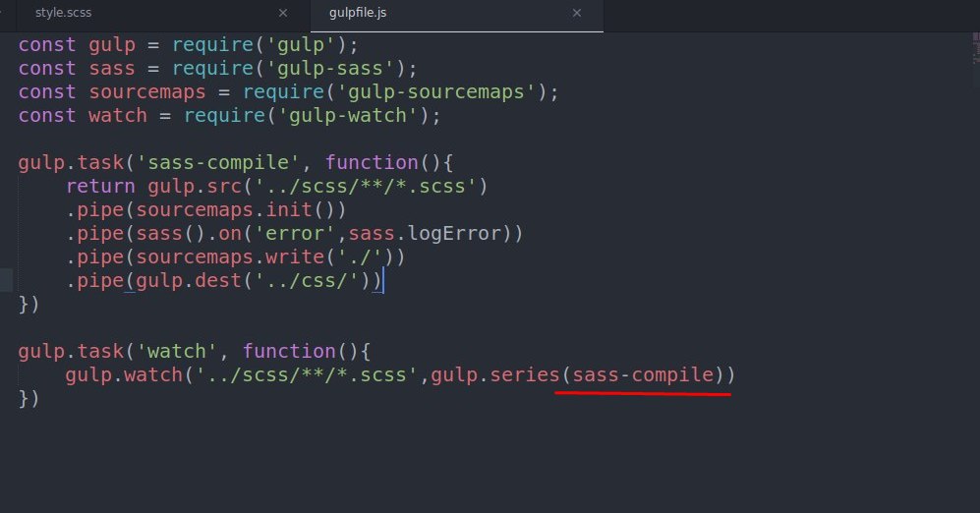The image size is (980, 513).
Task: Click gulp.series in watch task
Action: (x=495, y=374)
